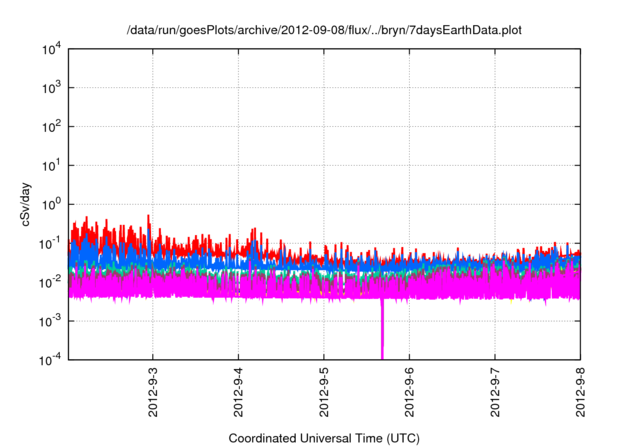Viewport: 640px width, 448px height.
Task: Click the Coordinated Universal Time axis label
Action: [x=324, y=438]
